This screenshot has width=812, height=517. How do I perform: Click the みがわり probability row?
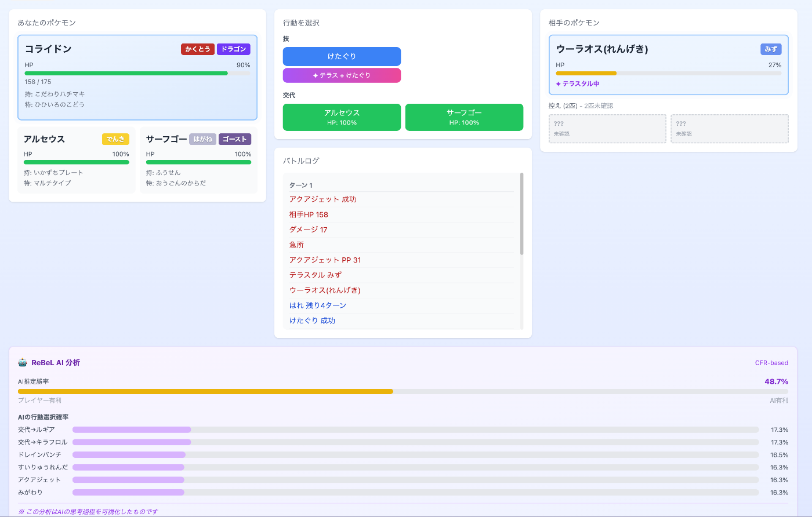[x=403, y=493]
